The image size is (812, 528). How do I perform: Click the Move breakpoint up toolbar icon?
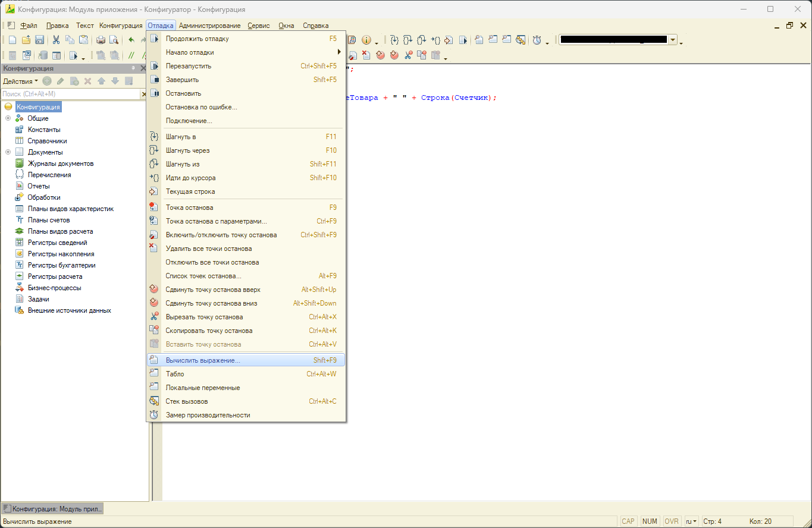pos(380,55)
